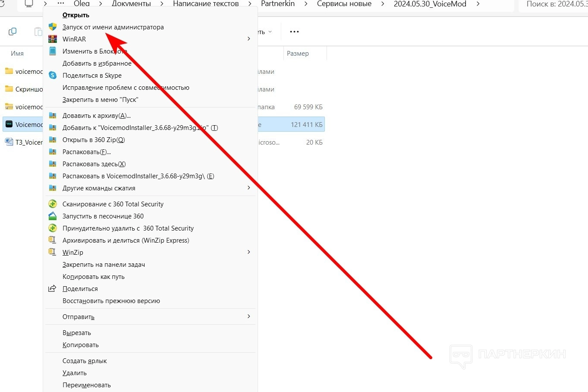Go to Документы in the address breadcrumb
The image size is (588, 392).
tap(131, 3)
